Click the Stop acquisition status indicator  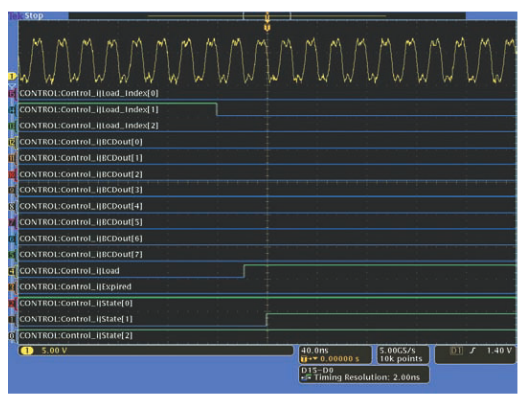[33, 16]
